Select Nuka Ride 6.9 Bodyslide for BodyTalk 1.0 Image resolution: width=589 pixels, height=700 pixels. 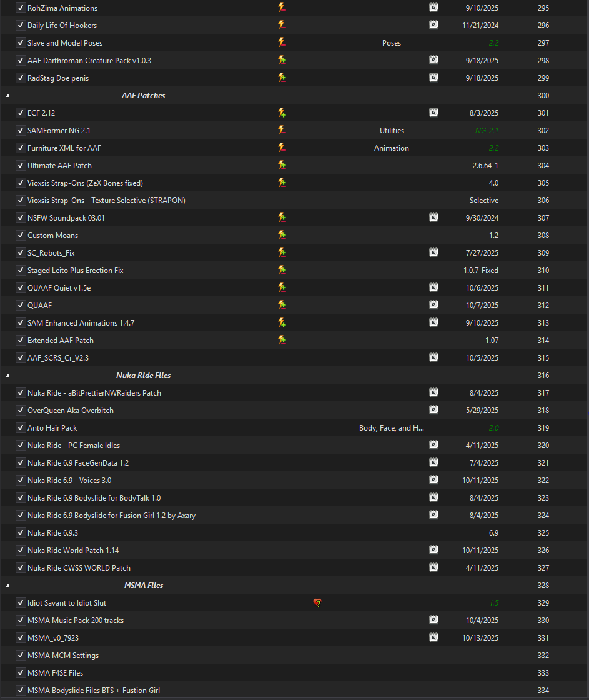point(94,497)
